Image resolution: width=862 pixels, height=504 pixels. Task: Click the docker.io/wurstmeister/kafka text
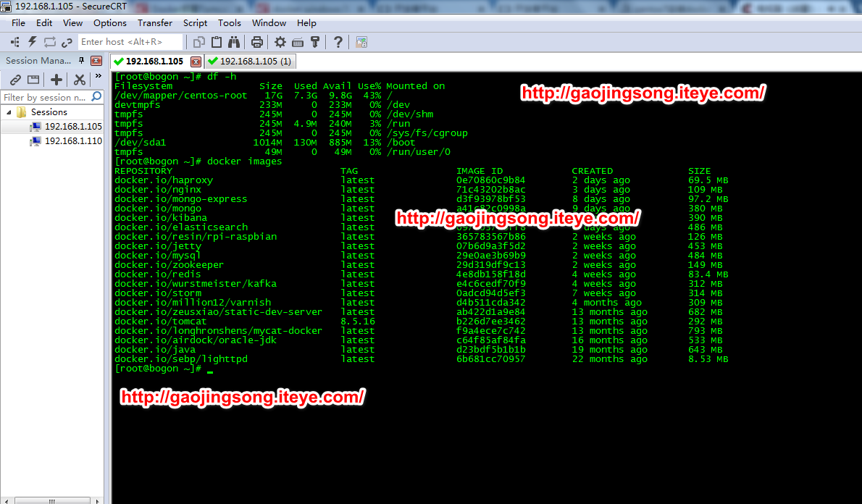click(x=196, y=284)
